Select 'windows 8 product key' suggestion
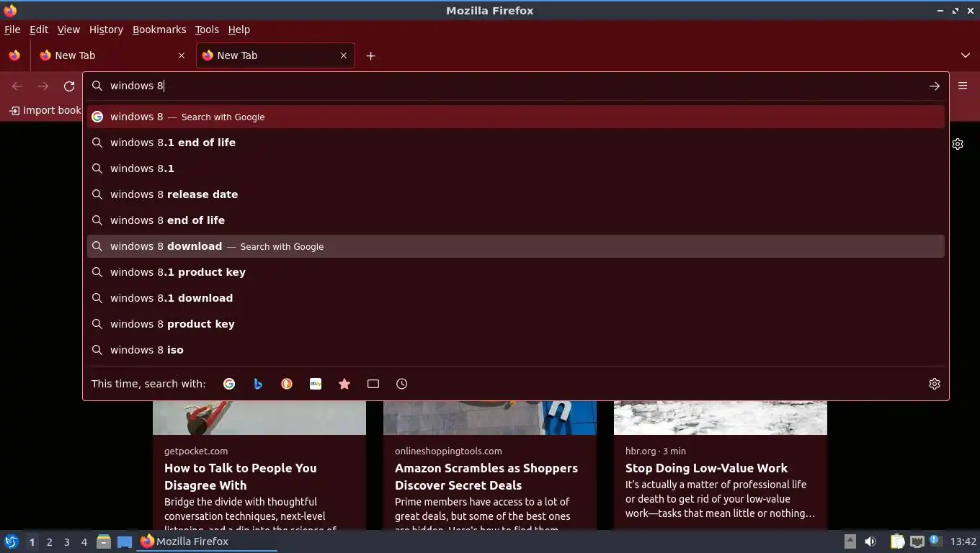Image resolution: width=980 pixels, height=553 pixels. pos(516,324)
